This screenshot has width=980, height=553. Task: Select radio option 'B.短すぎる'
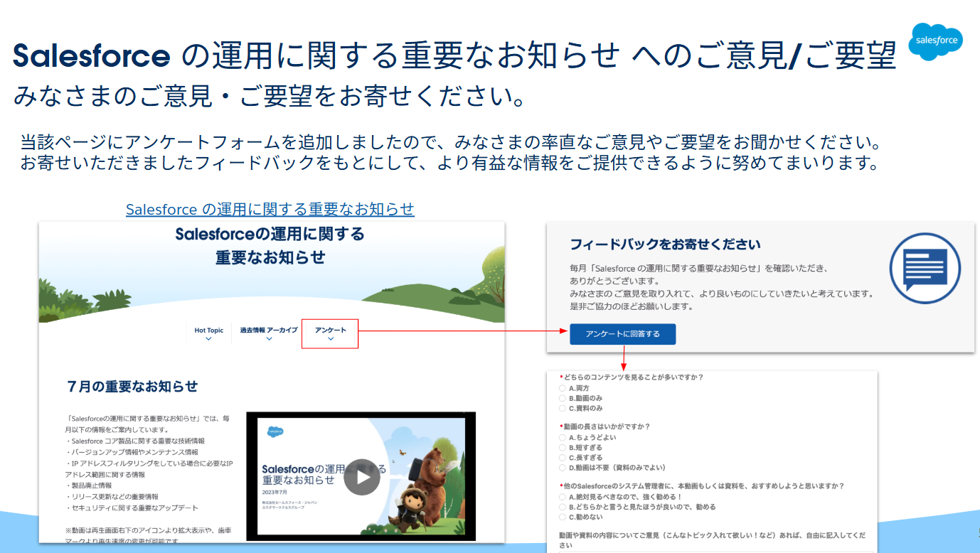pyautogui.click(x=563, y=448)
